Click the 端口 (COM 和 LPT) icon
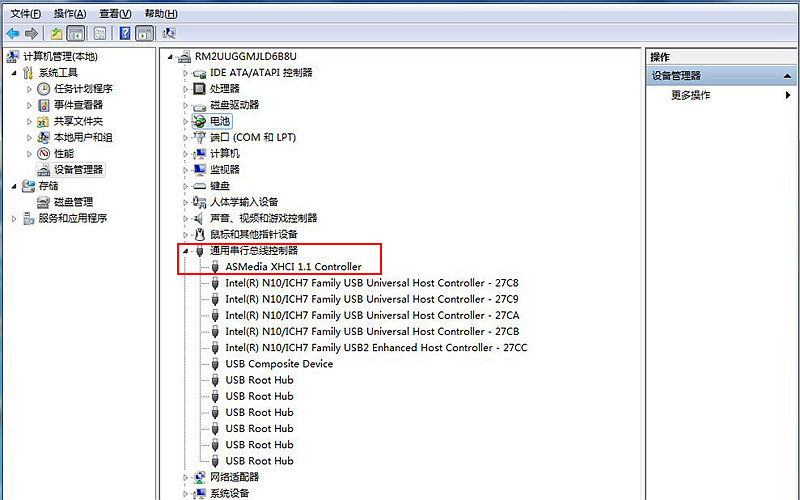 (x=199, y=138)
